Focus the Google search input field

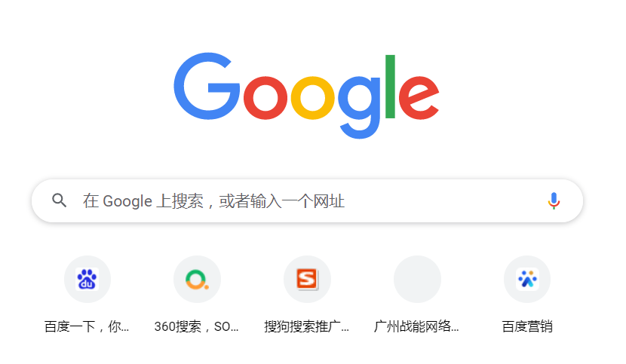(x=307, y=200)
